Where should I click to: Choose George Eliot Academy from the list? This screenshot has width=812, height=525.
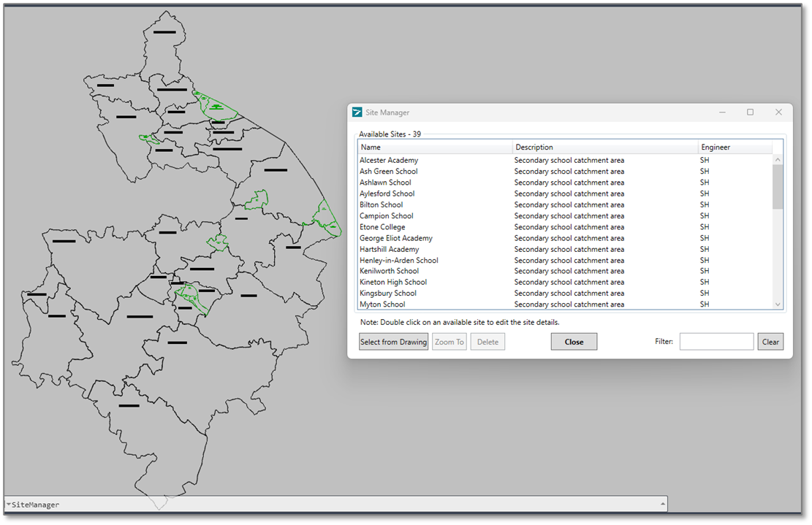395,238
